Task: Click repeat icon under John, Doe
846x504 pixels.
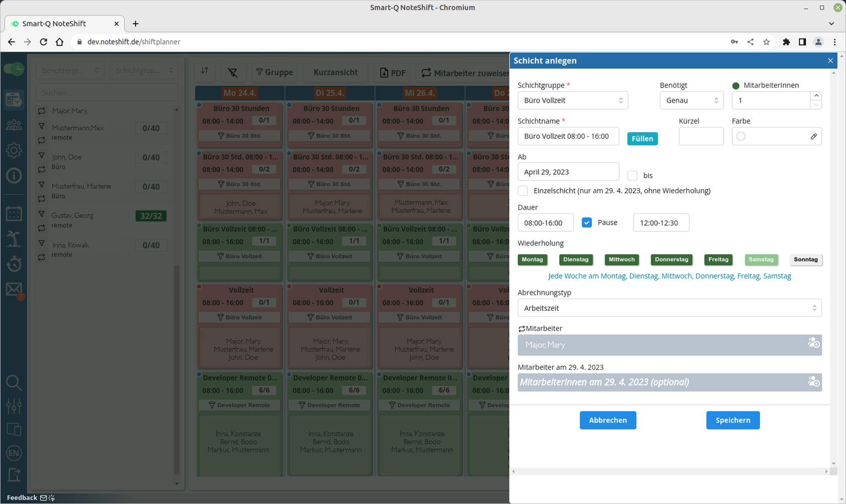Action: pos(42,170)
